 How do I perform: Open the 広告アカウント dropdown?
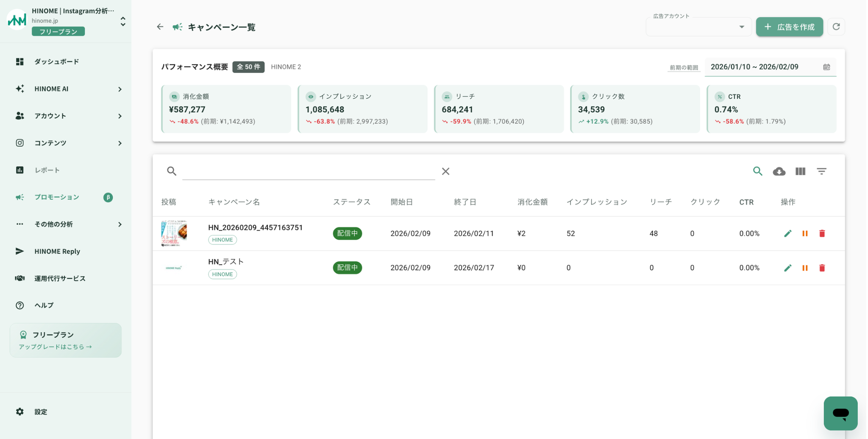click(698, 27)
